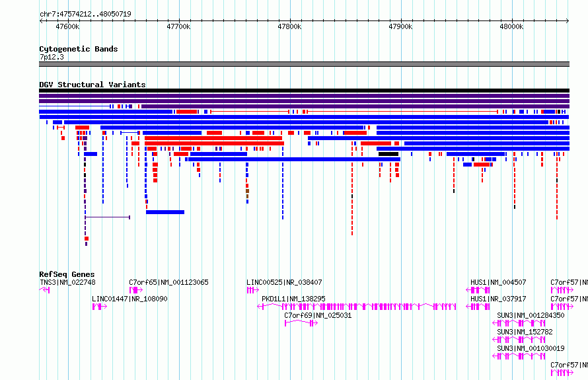Click the C7orf69 gene model glyph
Image resolution: width=588 pixels, height=380 pixels.
[x=301, y=323]
